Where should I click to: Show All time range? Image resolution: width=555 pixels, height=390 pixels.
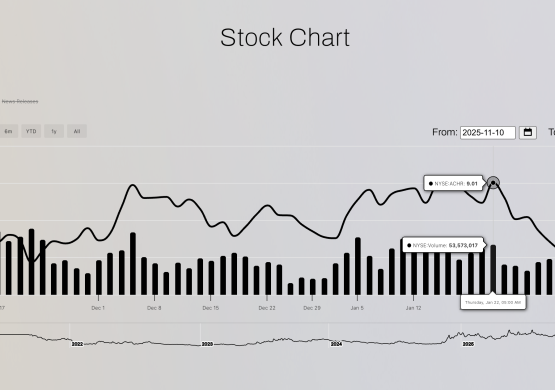point(77,131)
